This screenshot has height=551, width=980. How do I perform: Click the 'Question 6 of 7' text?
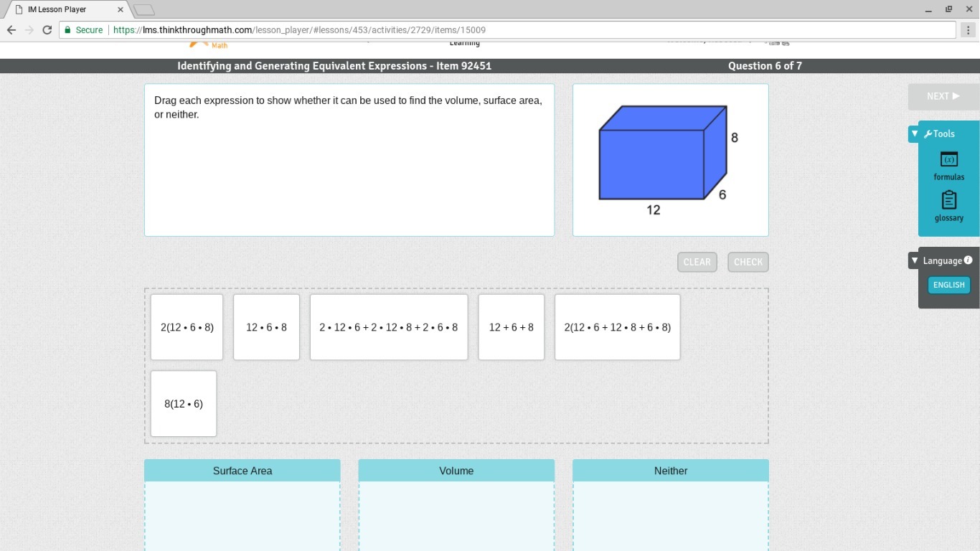coord(765,66)
